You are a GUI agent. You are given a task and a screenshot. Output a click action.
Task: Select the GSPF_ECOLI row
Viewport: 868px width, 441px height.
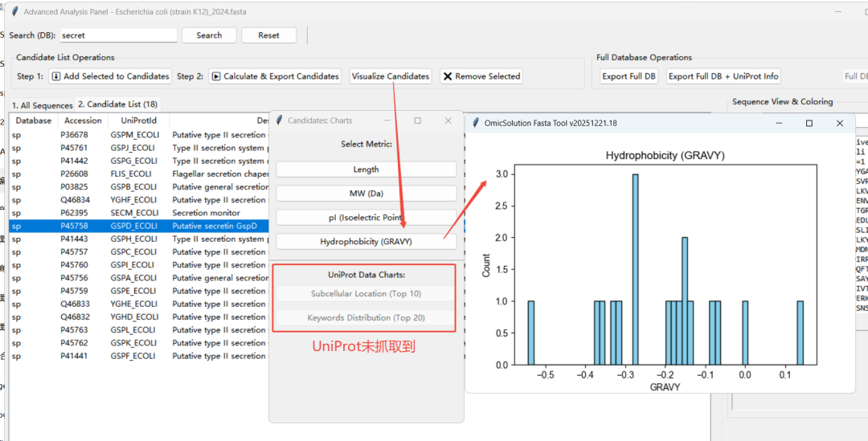click(x=139, y=356)
